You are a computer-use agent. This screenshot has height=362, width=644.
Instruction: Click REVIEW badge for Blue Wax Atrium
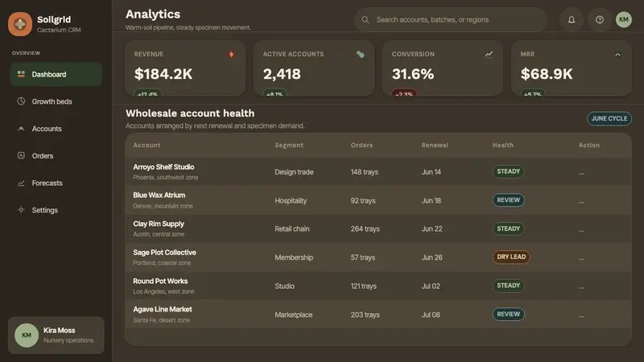click(509, 200)
